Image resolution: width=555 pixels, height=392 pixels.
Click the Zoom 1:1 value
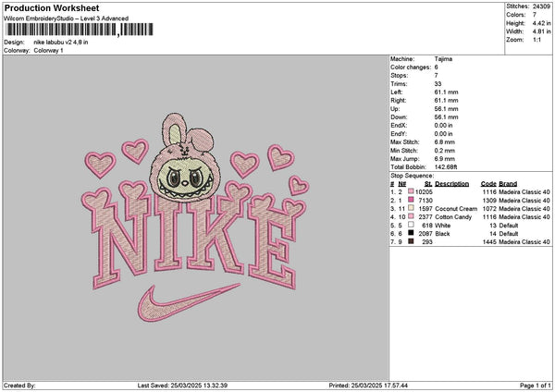pos(535,40)
